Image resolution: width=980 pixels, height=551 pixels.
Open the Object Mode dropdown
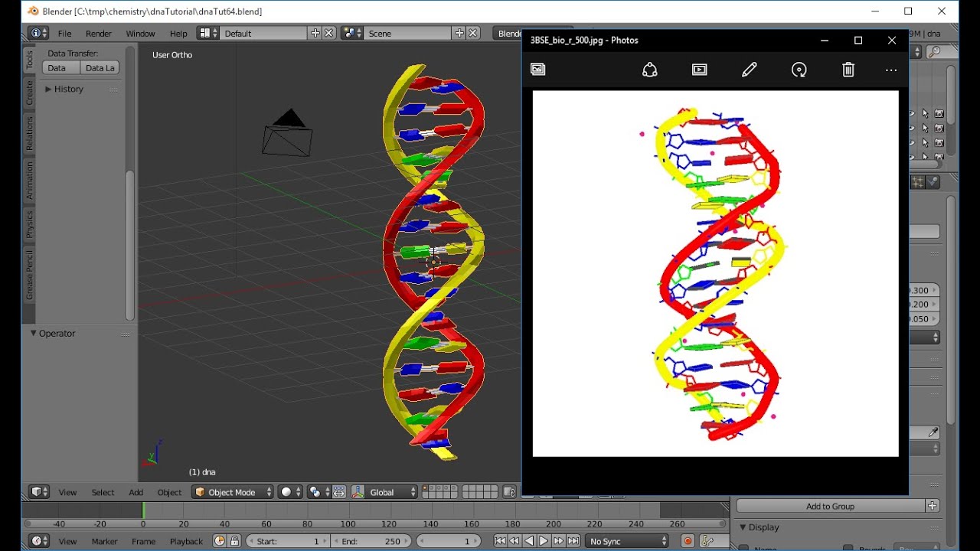point(233,492)
